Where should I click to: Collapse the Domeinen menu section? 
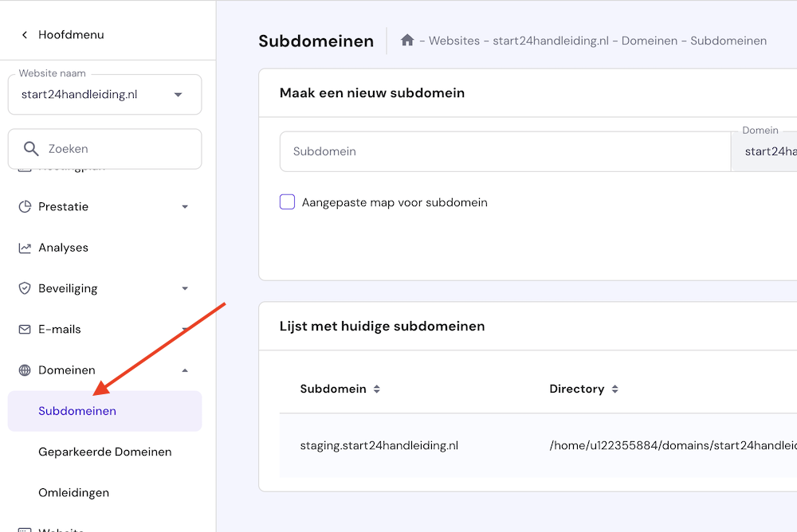(x=185, y=370)
